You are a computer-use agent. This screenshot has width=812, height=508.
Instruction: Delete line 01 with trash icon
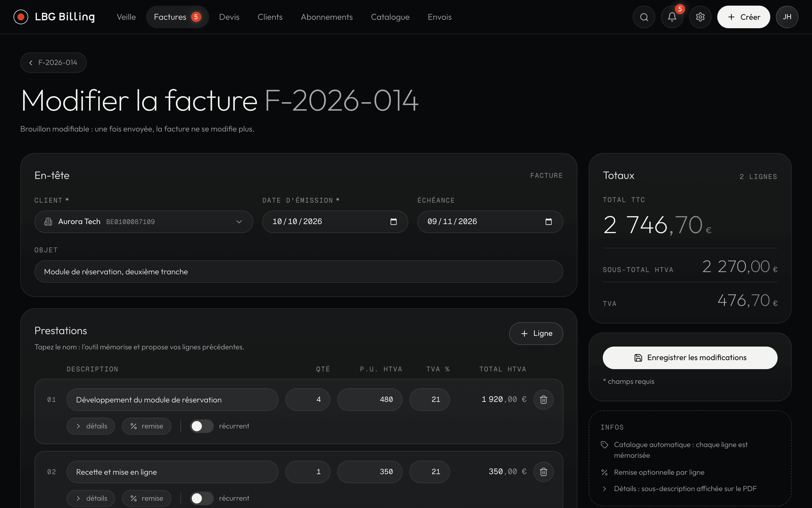pos(544,399)
